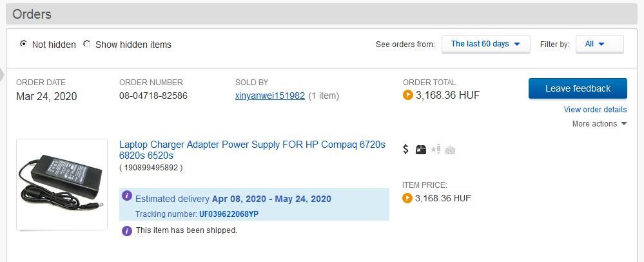Click the Orders section header

click(x=32, y=14)
